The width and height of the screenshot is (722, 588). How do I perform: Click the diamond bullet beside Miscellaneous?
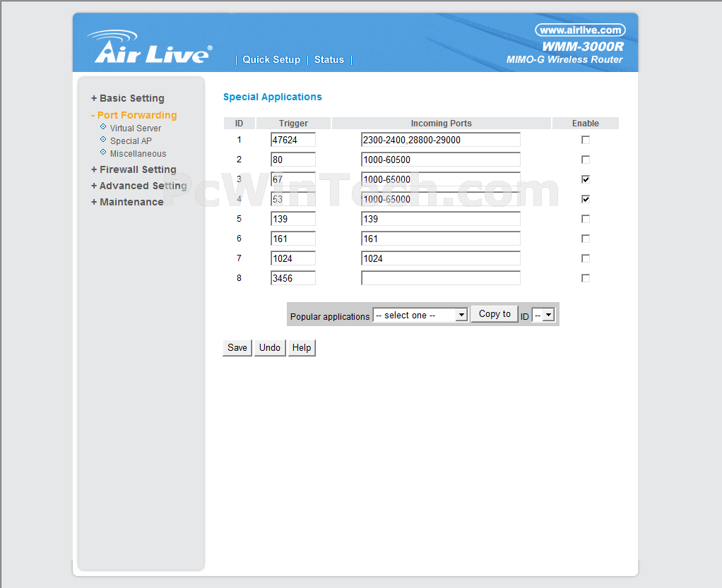click(x=103, y=152)
